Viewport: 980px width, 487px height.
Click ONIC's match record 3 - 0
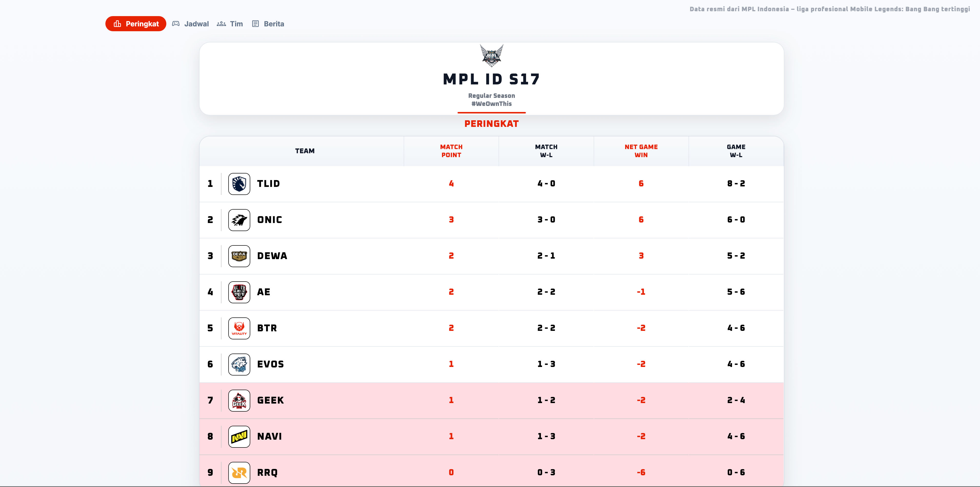[x=546, y=220]
